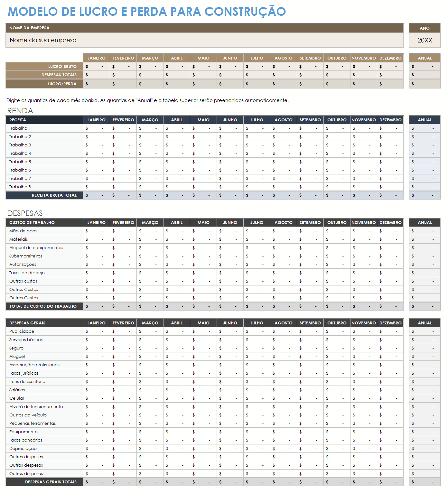Viewport: 448px width, 494px height.
Task: Select the 'SETEMBRO' header in the CUSTOS DE TRABALHO table
Action: pos(310,223)
